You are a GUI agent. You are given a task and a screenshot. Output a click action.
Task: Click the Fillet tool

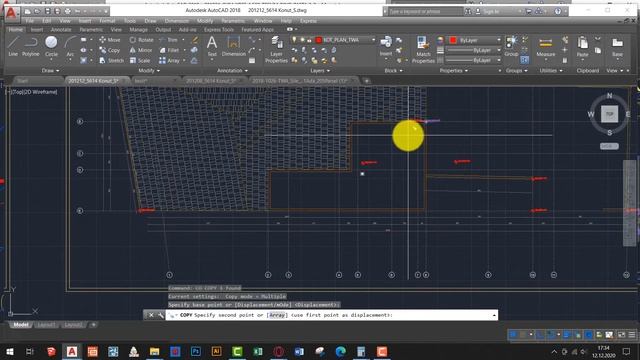(169, 50)
